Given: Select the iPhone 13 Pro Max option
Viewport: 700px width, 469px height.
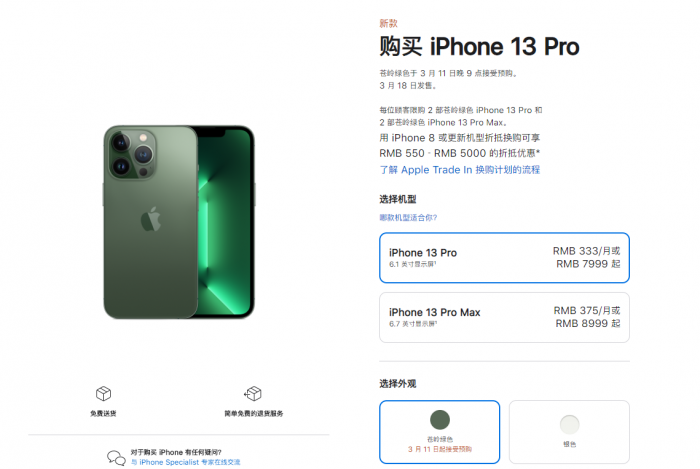Looking at the screenshot, I should (x=504, y=317).
